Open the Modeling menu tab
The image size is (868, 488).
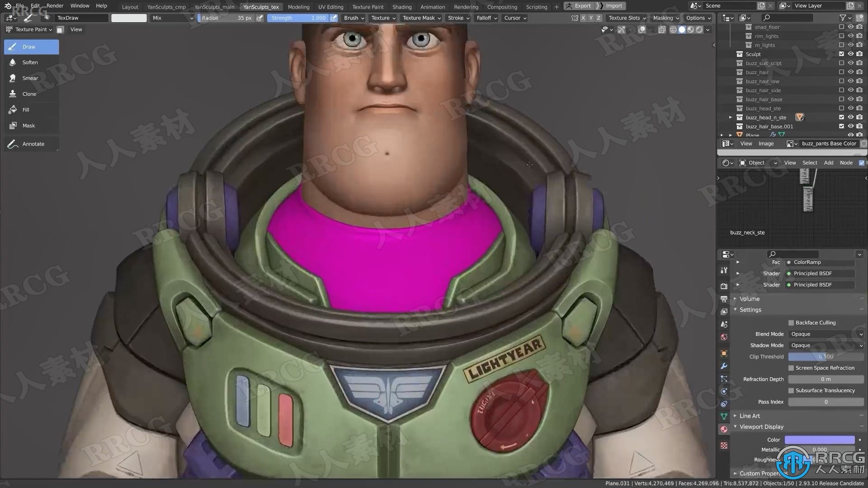pyautogui.click(x=299, y=6)
